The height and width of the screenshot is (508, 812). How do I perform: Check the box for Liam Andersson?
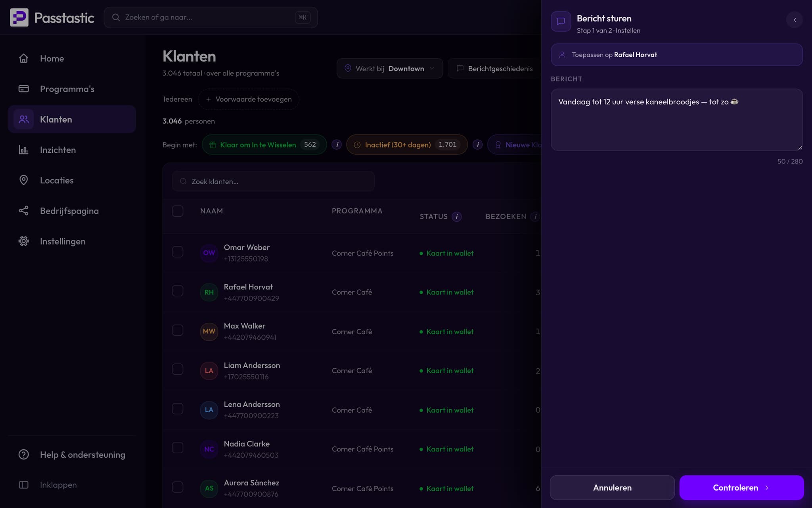(178, 369)
